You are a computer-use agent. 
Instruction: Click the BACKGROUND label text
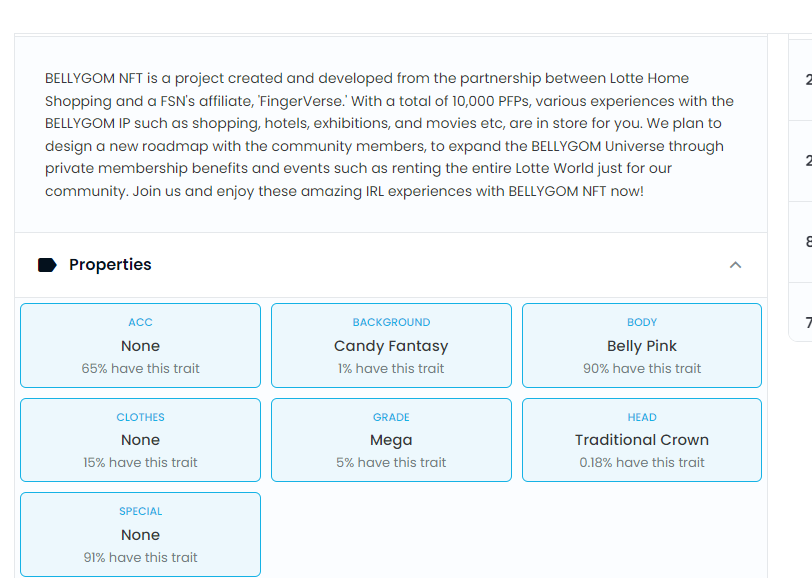tap(392, 322)
